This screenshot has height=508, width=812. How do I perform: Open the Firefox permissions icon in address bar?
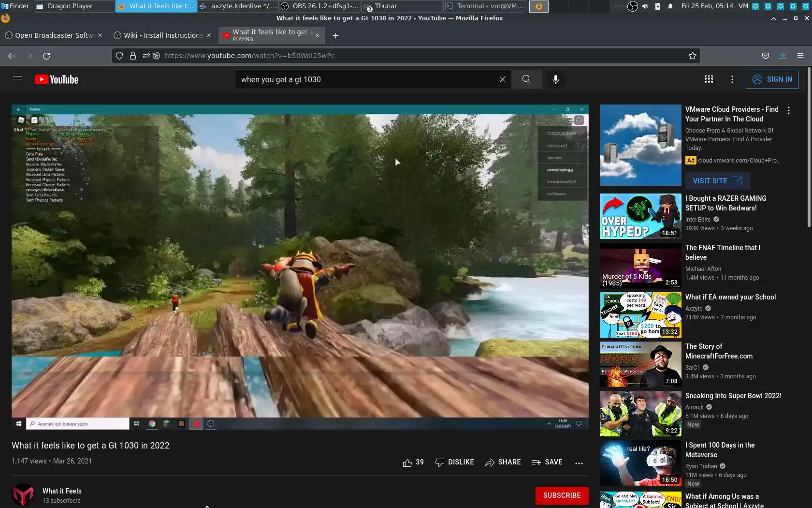(x=146, y=56)
